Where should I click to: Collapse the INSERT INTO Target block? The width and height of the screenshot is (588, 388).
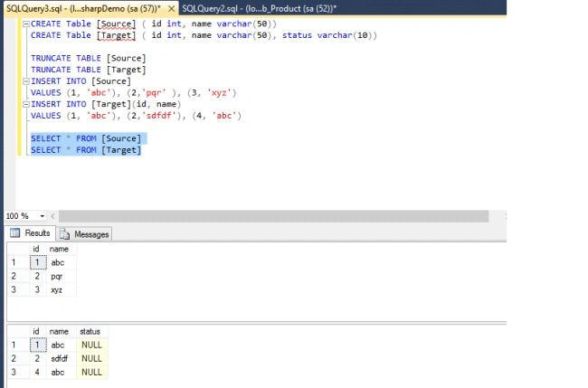[x=26, y=104]
